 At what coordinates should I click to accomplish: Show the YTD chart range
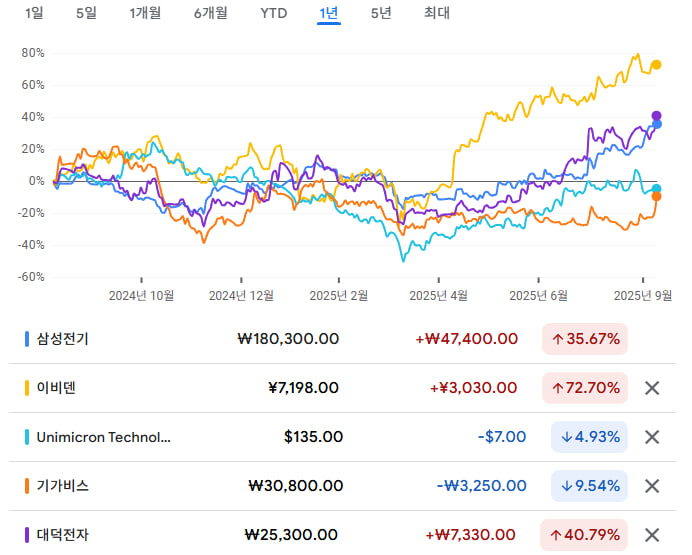274,13
